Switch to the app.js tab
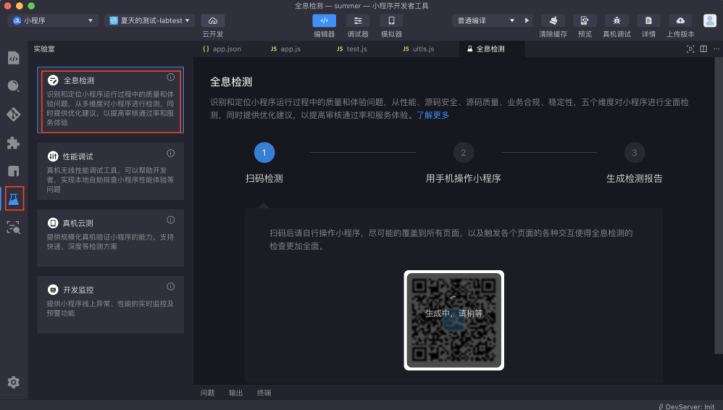The height and width of the screenshot is (410, 723). 285,49
